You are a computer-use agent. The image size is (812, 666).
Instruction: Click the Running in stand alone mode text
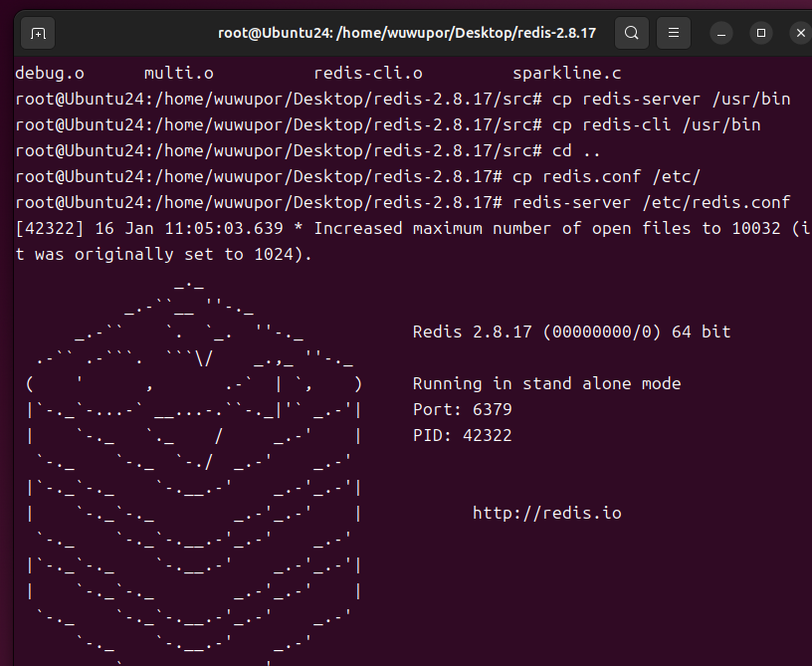547,383
